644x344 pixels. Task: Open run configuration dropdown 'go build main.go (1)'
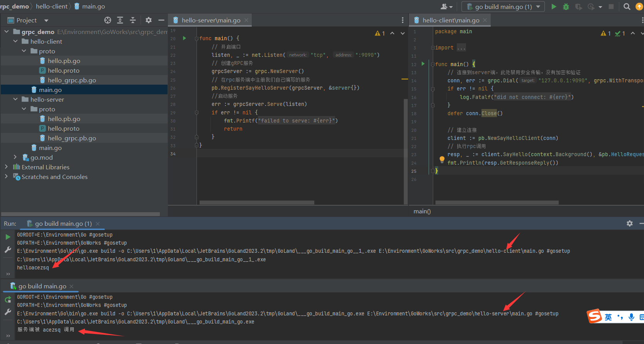[x=503, y=7]
